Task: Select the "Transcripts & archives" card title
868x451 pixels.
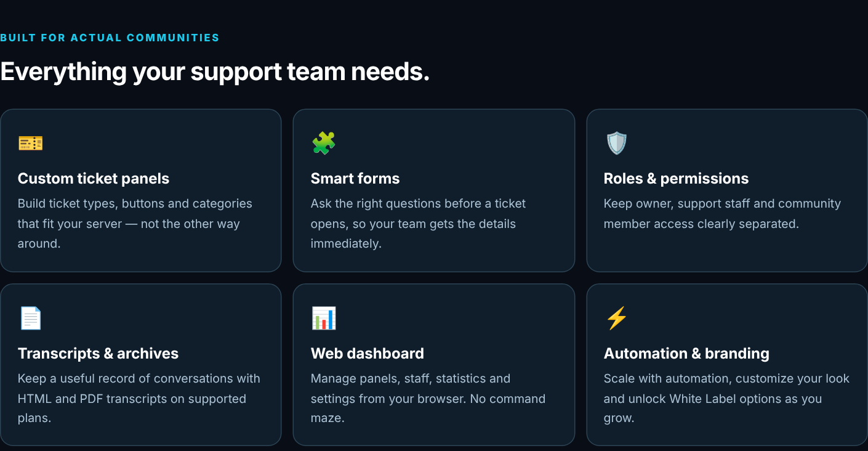Action: pyautogui.click(x=98, y=354)
